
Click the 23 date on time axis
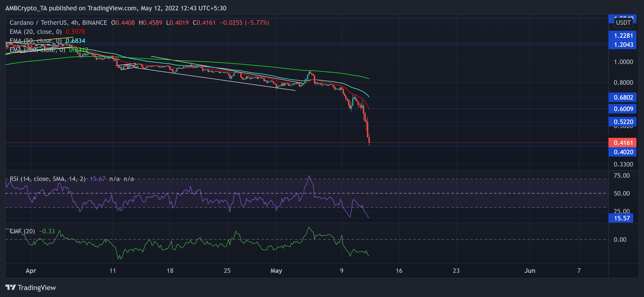pyautogui.click(x=456, y=271)
